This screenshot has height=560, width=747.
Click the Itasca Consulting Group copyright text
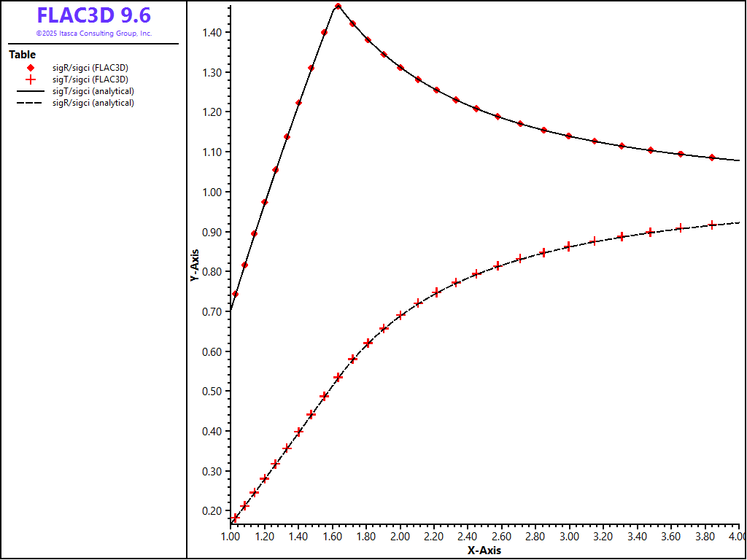click(x=93, y=34)
